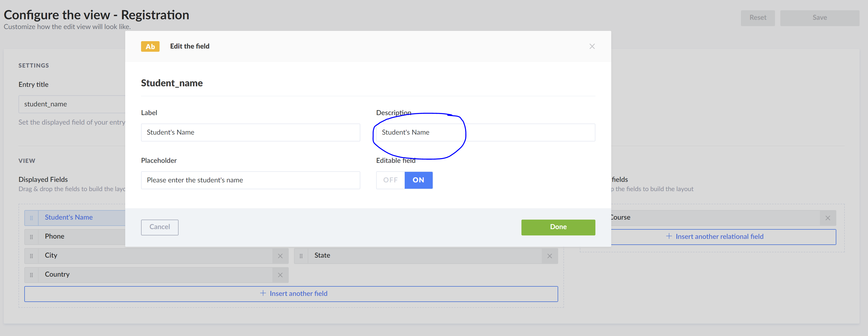Screen dimensions: 868x336
Task: Insert another relational field
Action: [x=719, y=236]
